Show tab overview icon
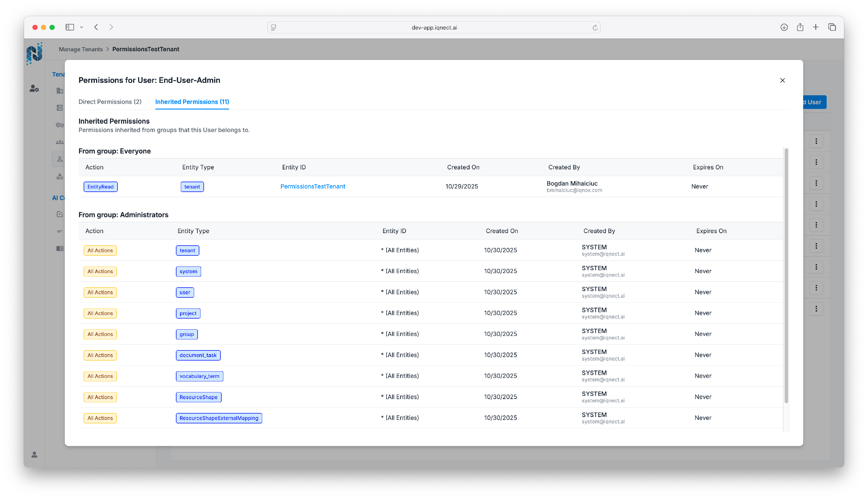Screen dimensions: 868x499 pyautogui.click(x=832, y=27)
